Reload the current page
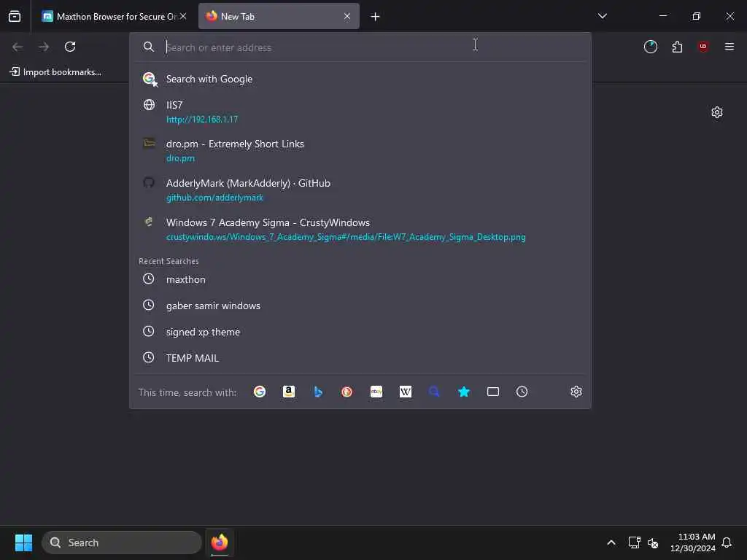The image size is (747, 560). point(70,47)
